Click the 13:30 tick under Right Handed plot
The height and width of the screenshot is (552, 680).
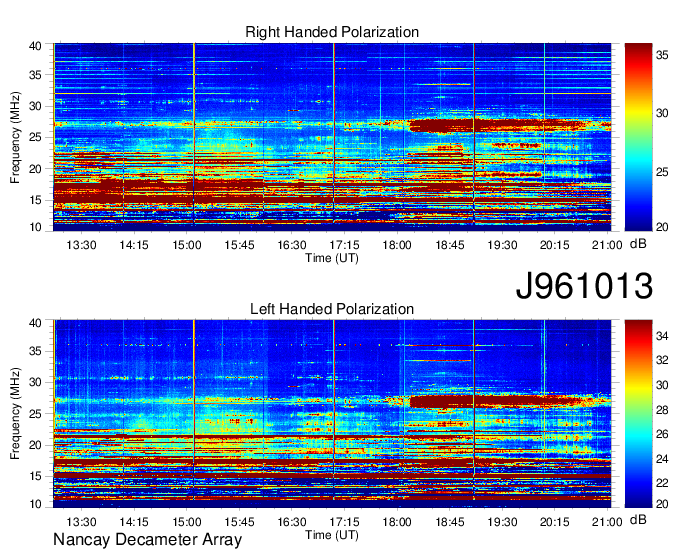pyautogui.click(x=81, y=245)
